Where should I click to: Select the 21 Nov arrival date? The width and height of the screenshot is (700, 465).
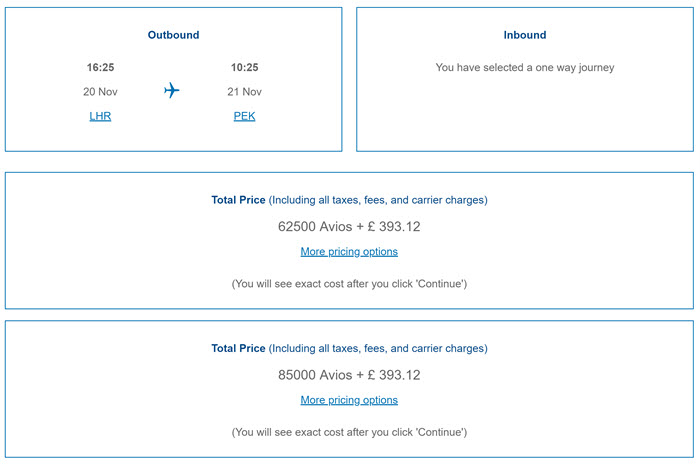click(x=245, y=91)
